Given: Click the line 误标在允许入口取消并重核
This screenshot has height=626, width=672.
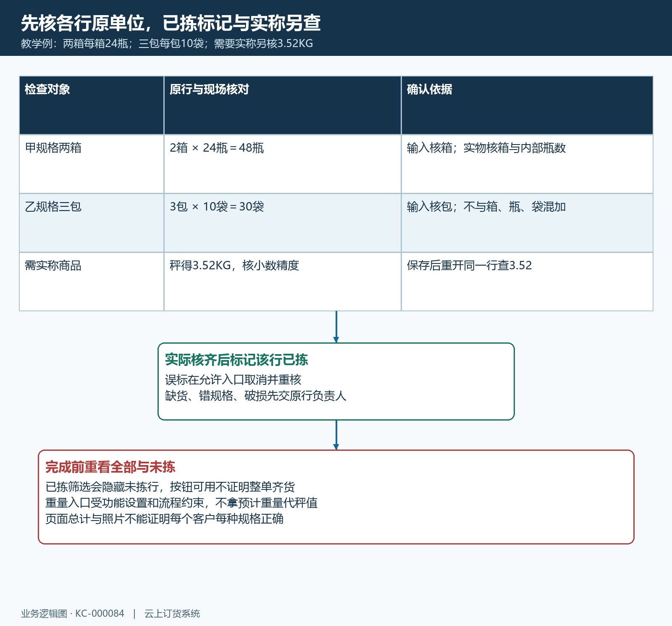Looking at the screenshot, I should tap(233, 380).
